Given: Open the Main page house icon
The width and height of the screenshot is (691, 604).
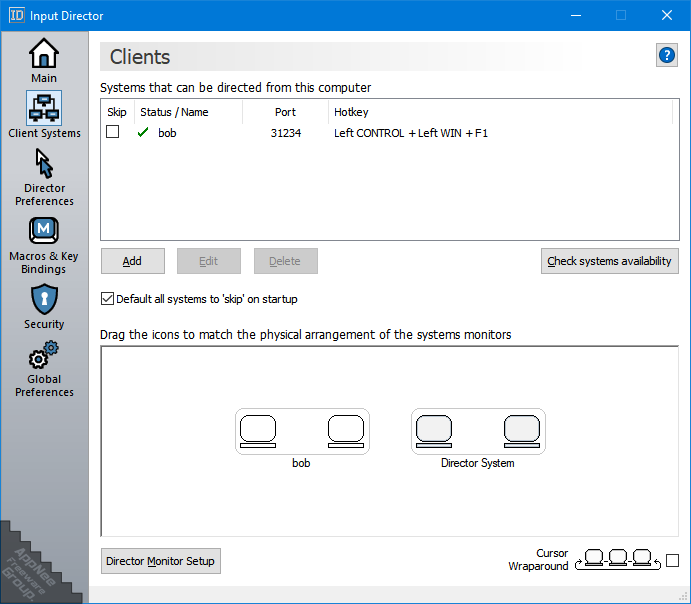Looking at the screenshot, I should (44, 53).
